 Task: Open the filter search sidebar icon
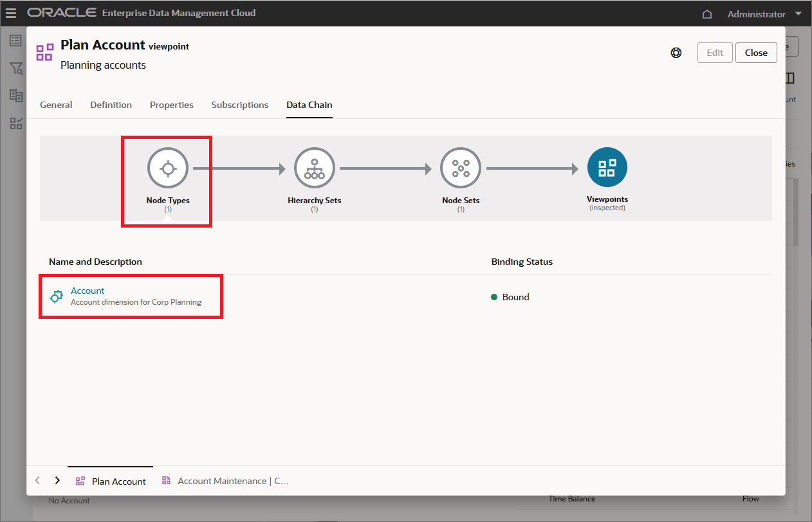15,68
